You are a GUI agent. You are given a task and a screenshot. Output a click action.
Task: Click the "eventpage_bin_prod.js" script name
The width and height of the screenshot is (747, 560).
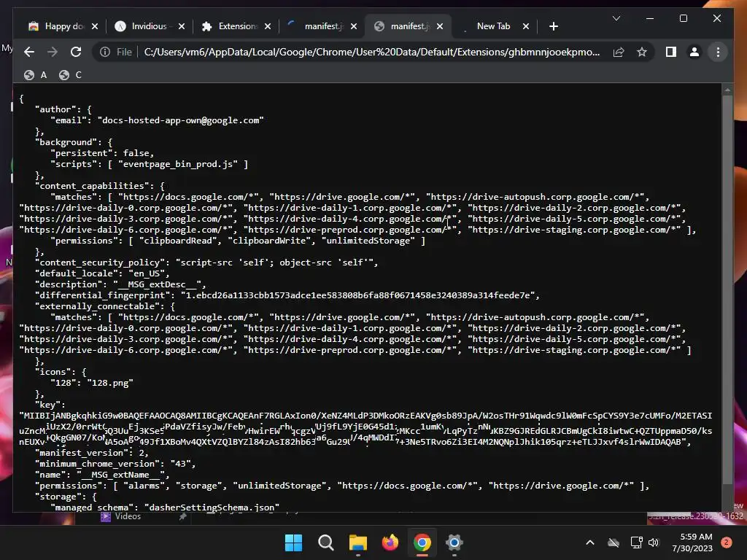(x=178, y=164)
